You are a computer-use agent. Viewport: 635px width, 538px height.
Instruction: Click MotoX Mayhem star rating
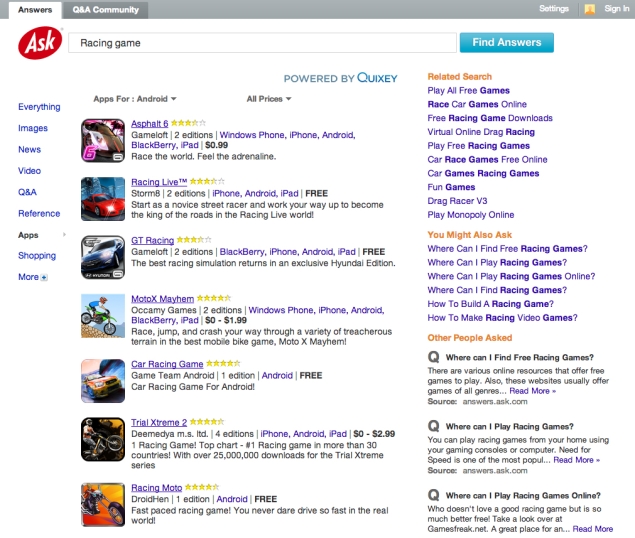point(214,298)
